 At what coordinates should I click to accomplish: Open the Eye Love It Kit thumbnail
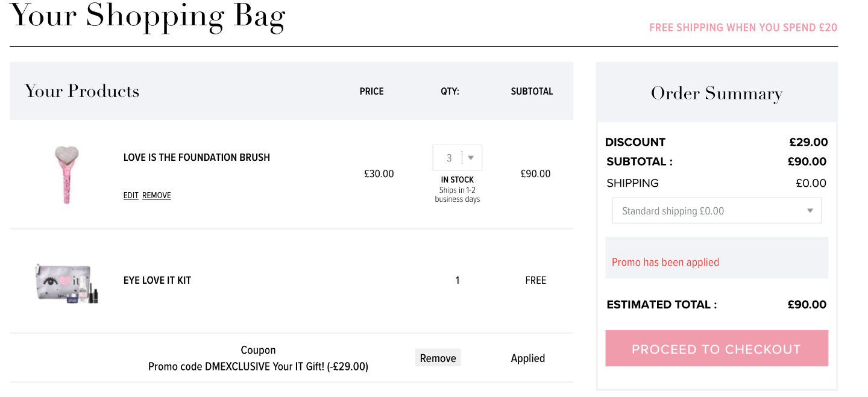coord(66,283)
